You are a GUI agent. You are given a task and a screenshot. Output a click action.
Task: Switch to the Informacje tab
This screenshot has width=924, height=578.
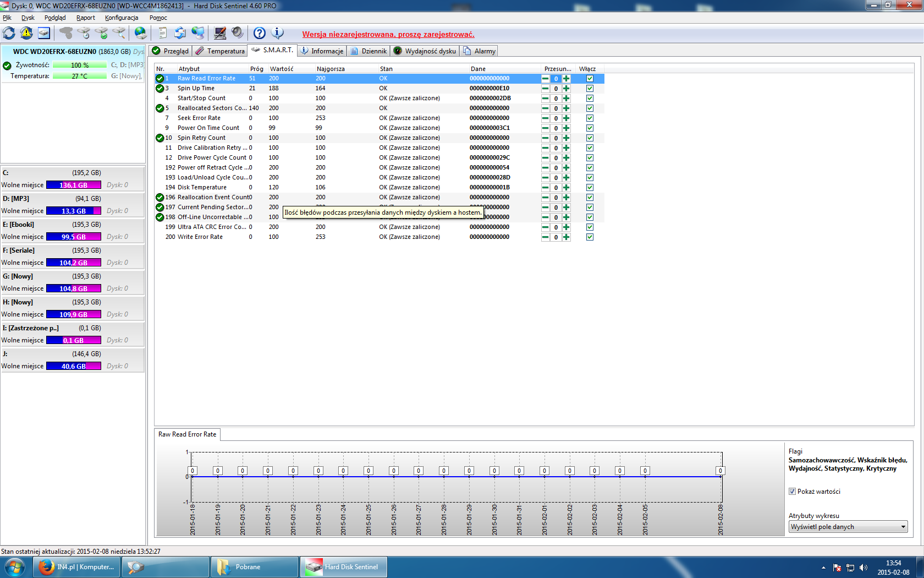(x=322, y=51)
